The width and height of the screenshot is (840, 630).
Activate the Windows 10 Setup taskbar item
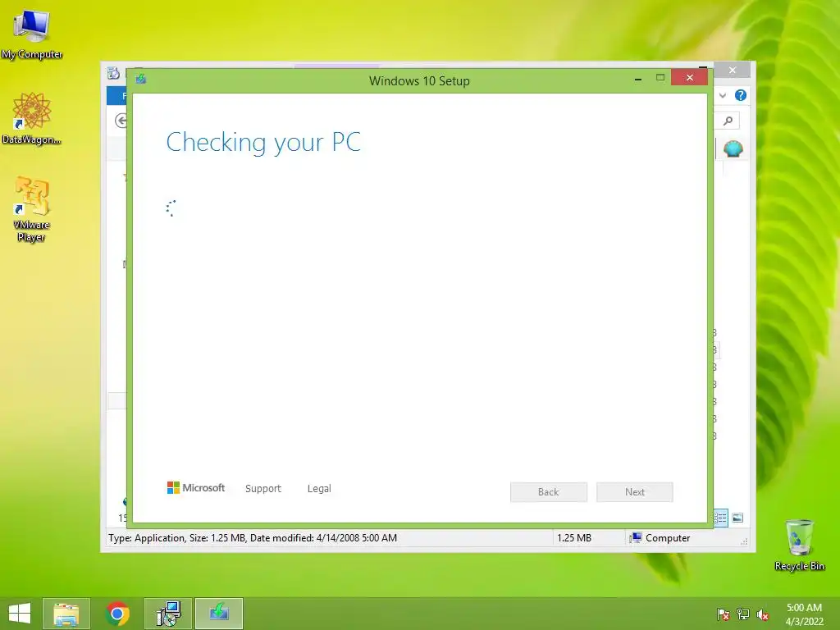click(219, 614)
